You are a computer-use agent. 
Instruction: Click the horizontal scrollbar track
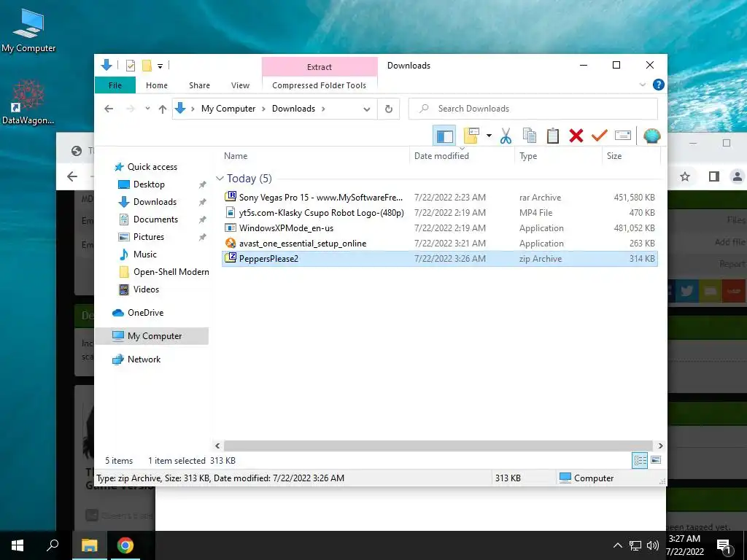click(438, 446)
